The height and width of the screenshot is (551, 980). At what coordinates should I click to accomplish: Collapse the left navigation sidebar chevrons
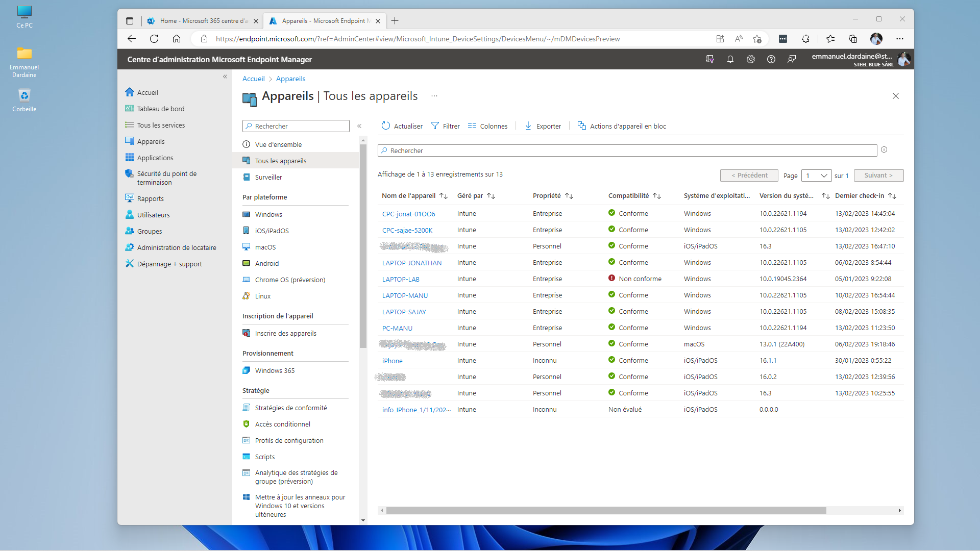(x=225, y=77)
